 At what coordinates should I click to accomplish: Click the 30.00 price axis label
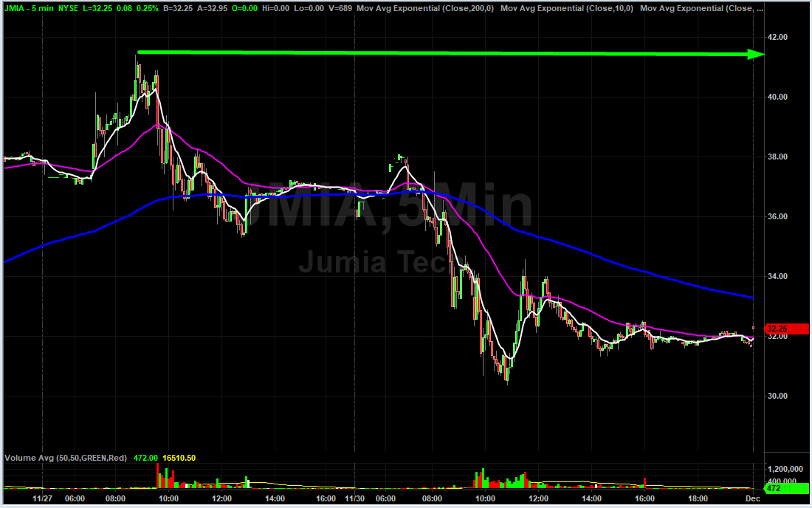(780, 397)
